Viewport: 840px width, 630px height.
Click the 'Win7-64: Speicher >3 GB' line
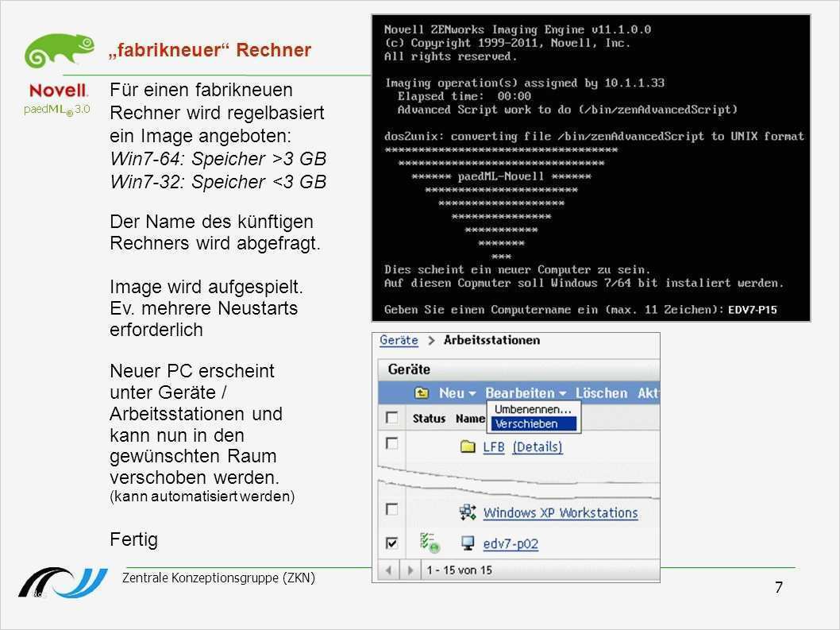(218, 159)
